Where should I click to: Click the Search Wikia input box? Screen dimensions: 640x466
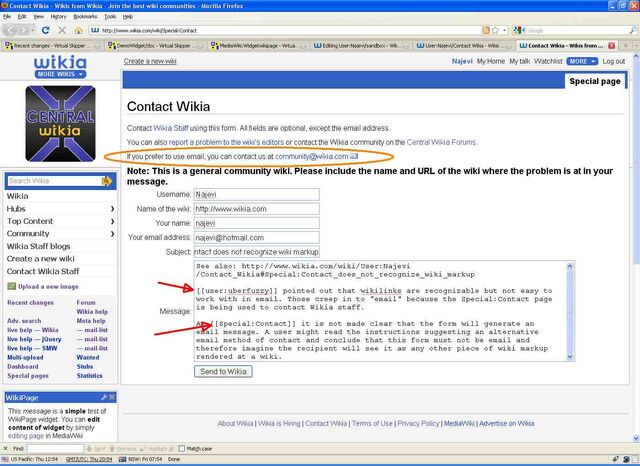pos(54,181)
